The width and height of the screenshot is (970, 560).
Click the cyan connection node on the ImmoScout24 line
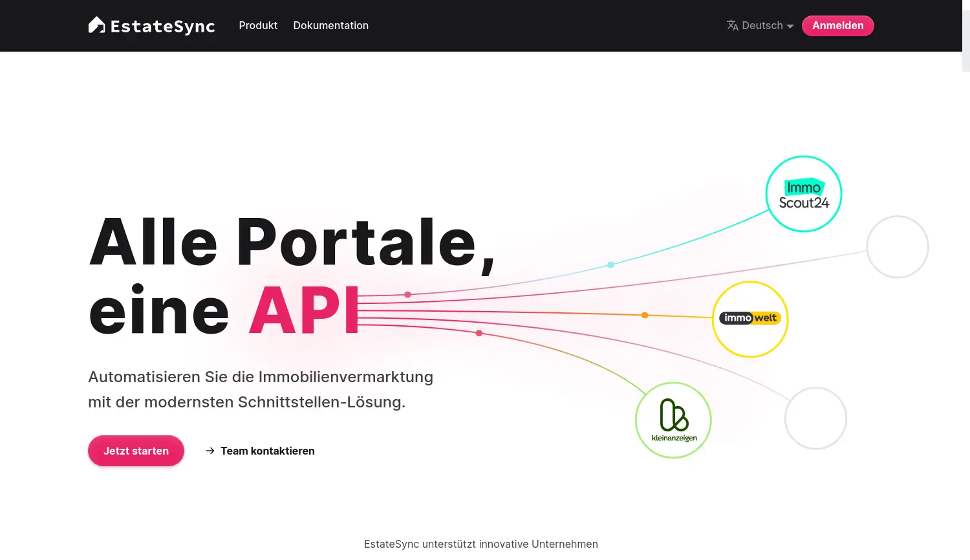[x=610, y=264]
